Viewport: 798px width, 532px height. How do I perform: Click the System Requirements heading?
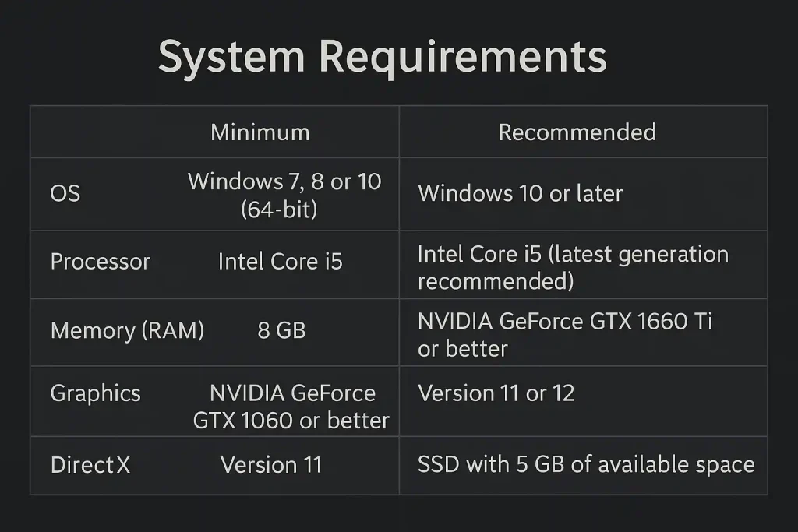383,57
